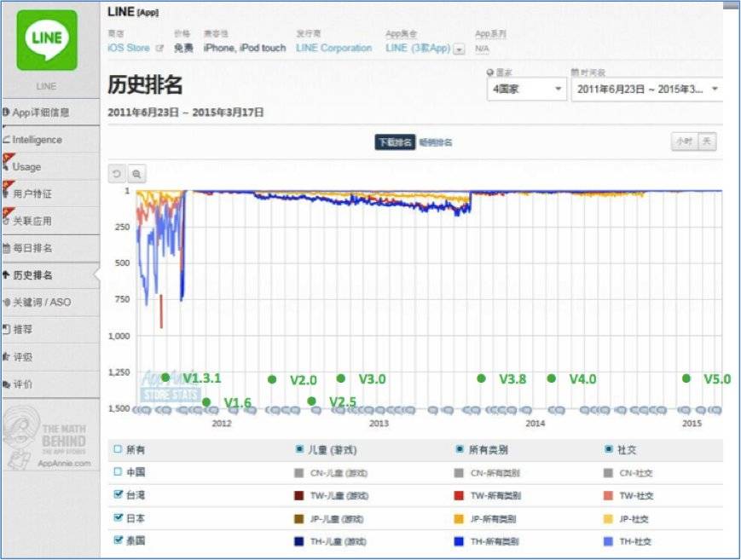Open the date range dropdown
Viewport: 741px width, 560px height.
[x=647, y=89]
